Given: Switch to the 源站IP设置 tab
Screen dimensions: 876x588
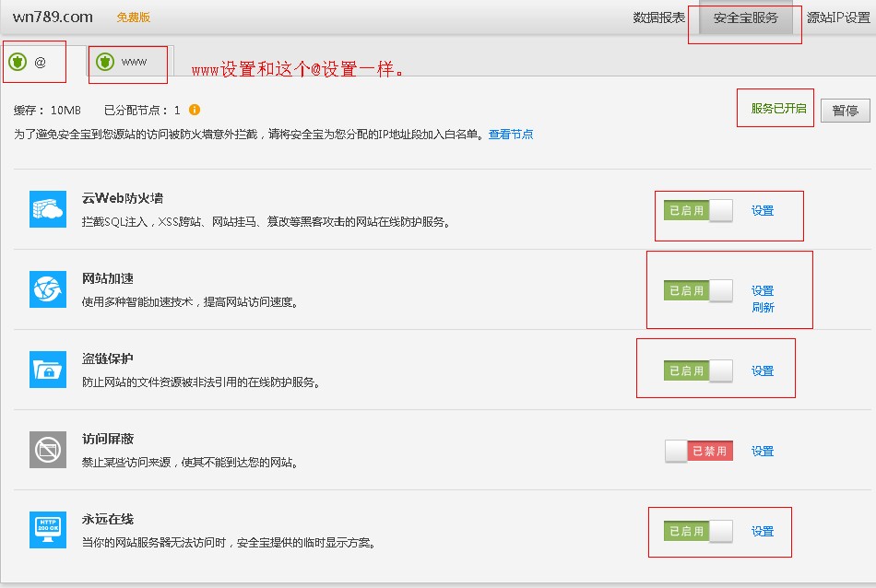Looking at the screenshot, I should [837, 18].
